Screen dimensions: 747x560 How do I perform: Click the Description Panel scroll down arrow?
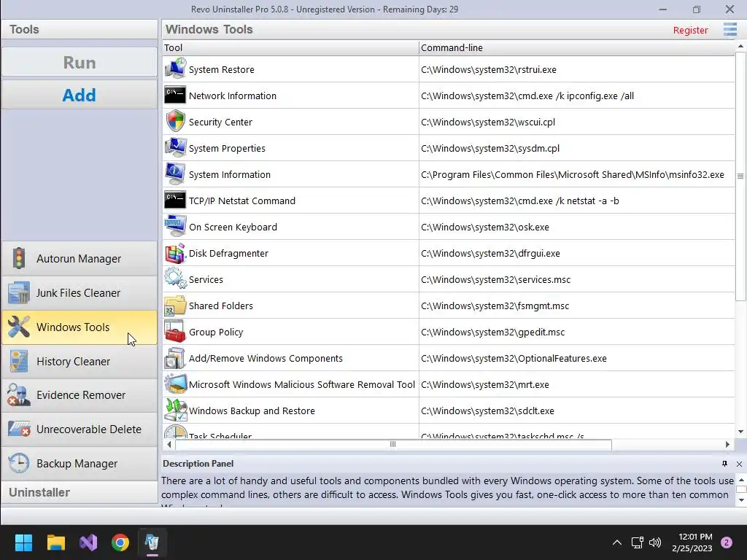tap(741, 500)
